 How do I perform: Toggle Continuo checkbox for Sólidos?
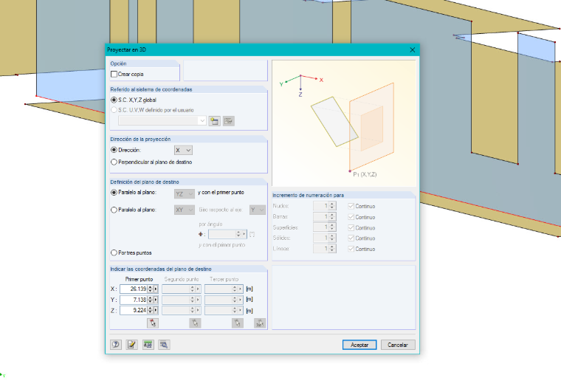coord(351,238)
